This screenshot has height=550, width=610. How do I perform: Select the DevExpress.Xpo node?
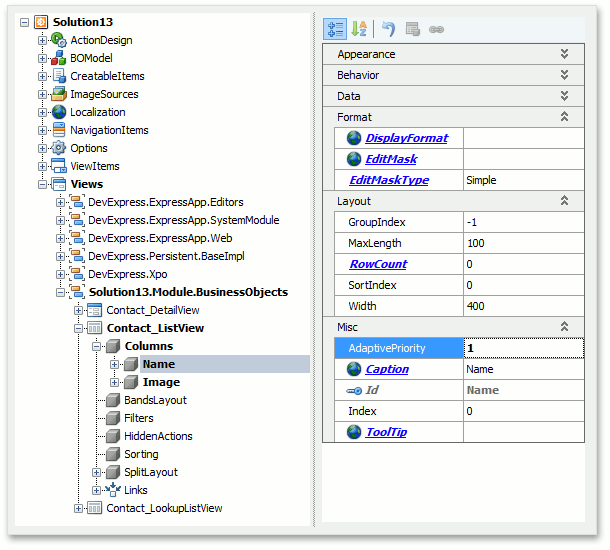128,274
